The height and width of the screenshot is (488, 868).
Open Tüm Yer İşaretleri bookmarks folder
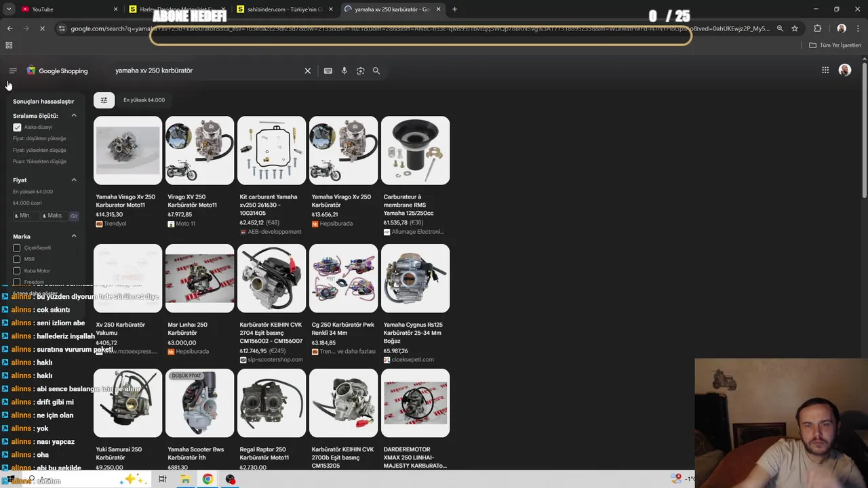pyautogui.click(x=835, y=45)
